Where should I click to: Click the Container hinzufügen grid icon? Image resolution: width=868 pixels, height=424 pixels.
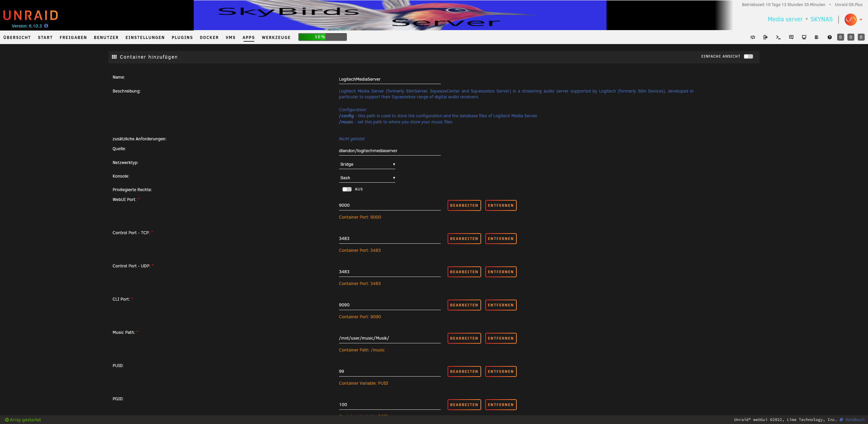(x=114, y=57)
